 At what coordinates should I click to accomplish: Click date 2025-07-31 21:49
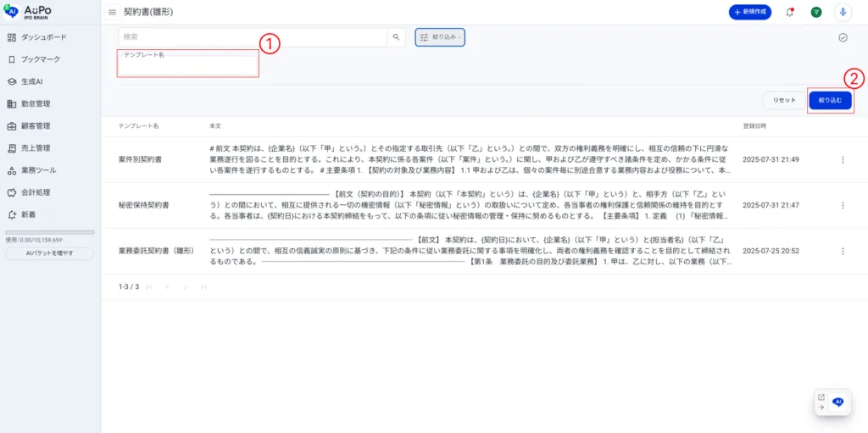[x=771, y=159]
